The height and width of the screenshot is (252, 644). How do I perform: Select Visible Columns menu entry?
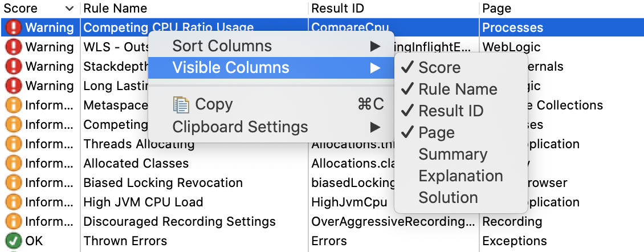tap(230, 68)
